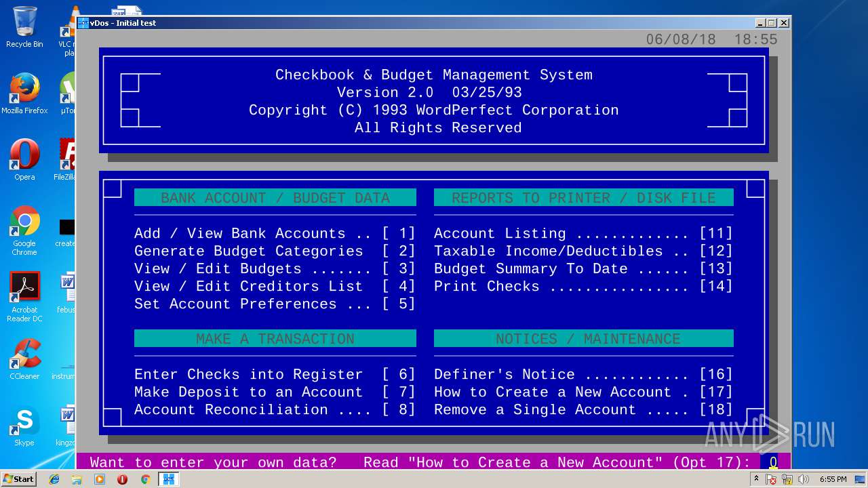
Task: Open Windows Explorer from the taskbar
Action: 77,479
